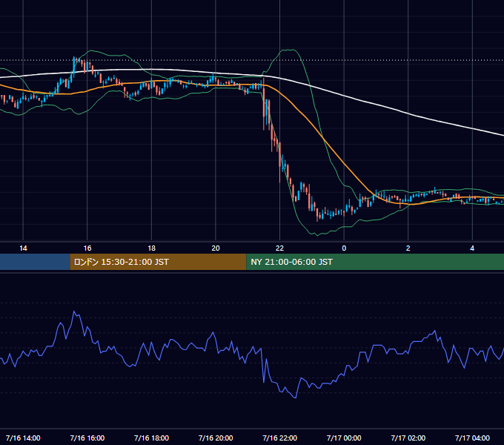Click the London session band 15:30-21:00 JST
Viewport: 504px width, 445px height.
point(158,262)
